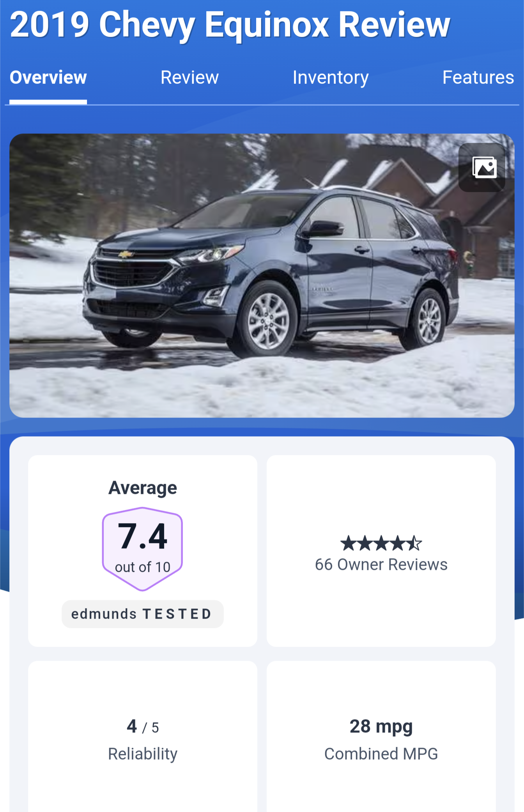Open the photo gallery icon
This screenshot has height=812, width=524.
click(x=482, y=167)
